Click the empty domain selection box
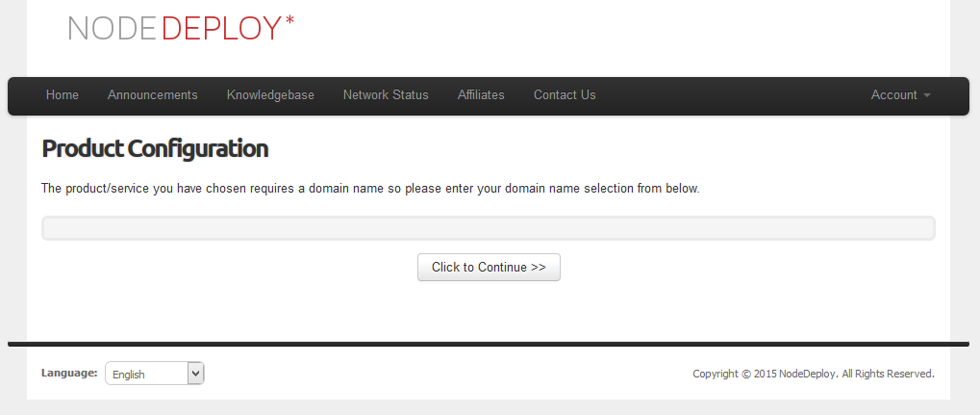This screenshot has height=415, width=980. click(x=489, y=228)
